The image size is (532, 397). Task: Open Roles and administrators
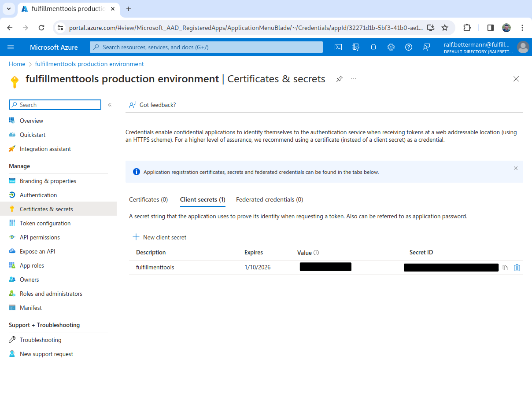click(x=51, y=294)
